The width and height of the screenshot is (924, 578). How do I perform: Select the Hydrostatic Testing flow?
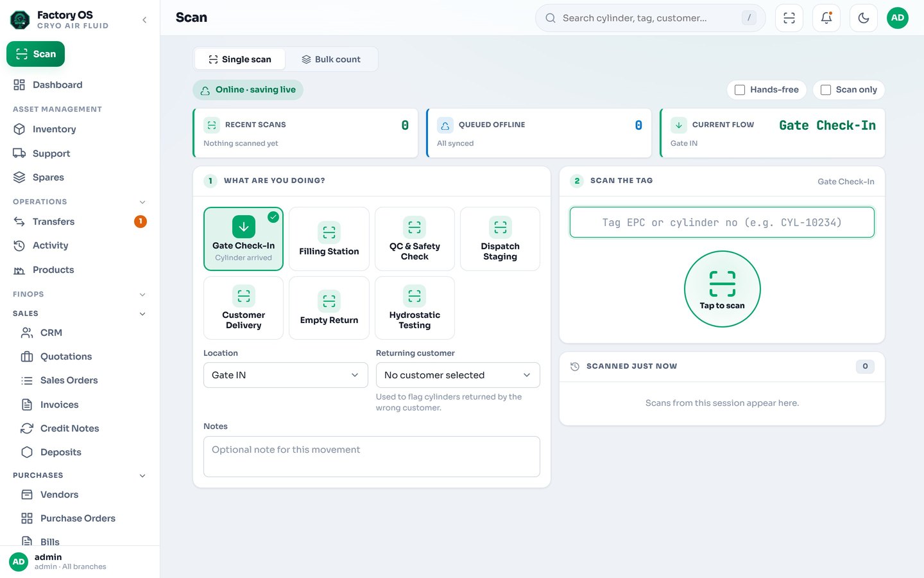[415, 308]
